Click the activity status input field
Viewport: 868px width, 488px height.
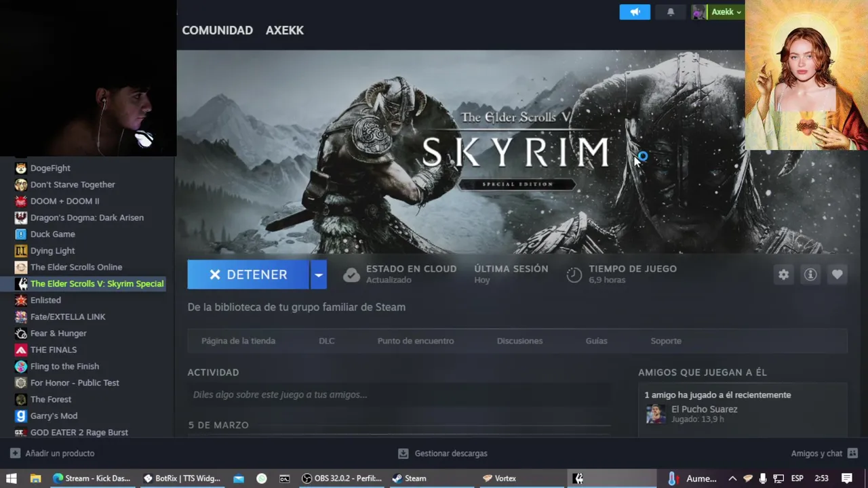click(399, 394)
